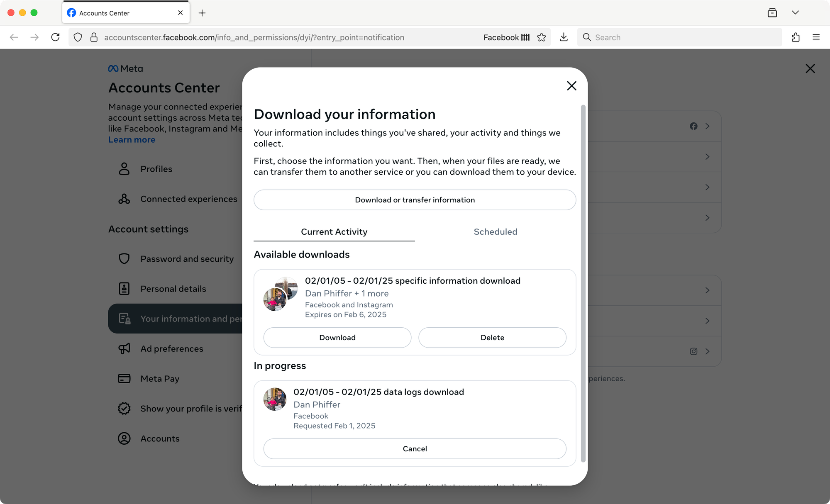Cancel the data logs download
830x504 pixels.
[415, 448]
